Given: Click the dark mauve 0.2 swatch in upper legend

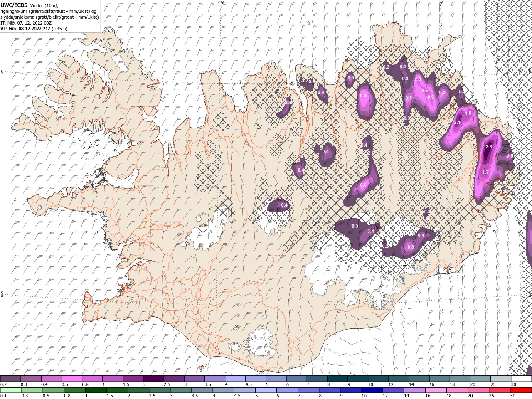Looking at the screenshot, I should 10,379.
